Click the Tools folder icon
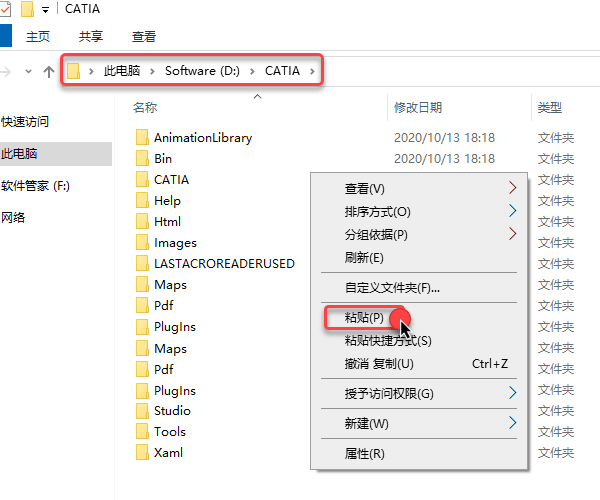The height and width of the screenshot is (500, 600). [x=141, y=432]
